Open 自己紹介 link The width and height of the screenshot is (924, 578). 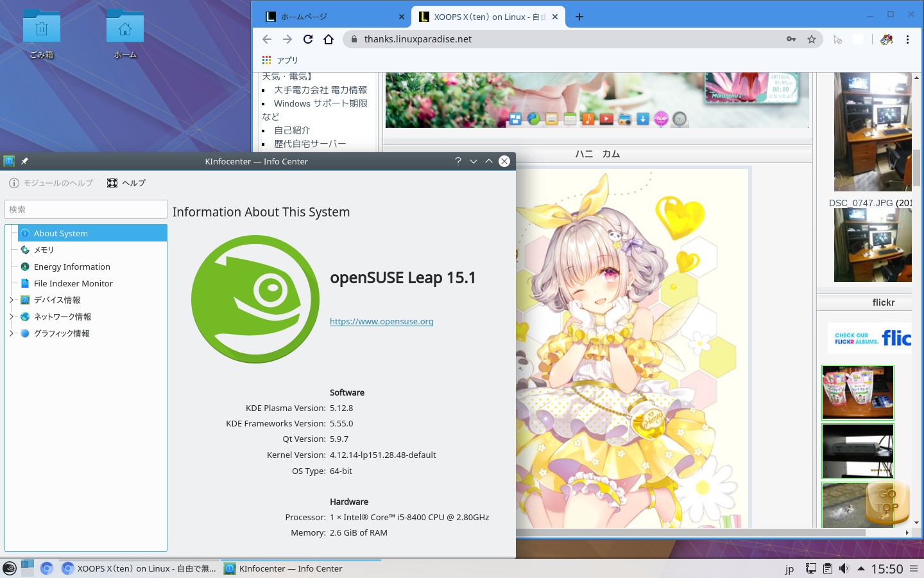[x=292, y=130]
